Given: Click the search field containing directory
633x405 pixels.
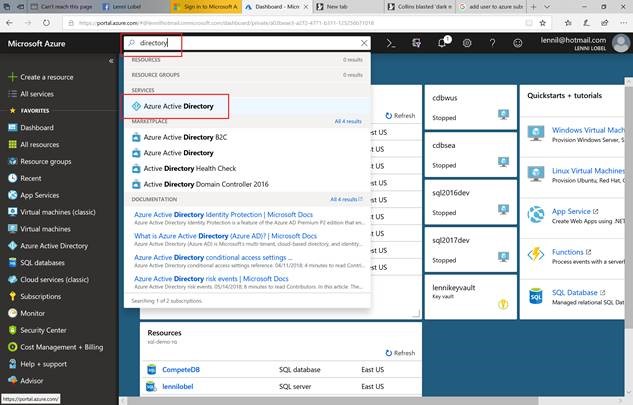Looking at the screenshot, I should pos(246,43).
